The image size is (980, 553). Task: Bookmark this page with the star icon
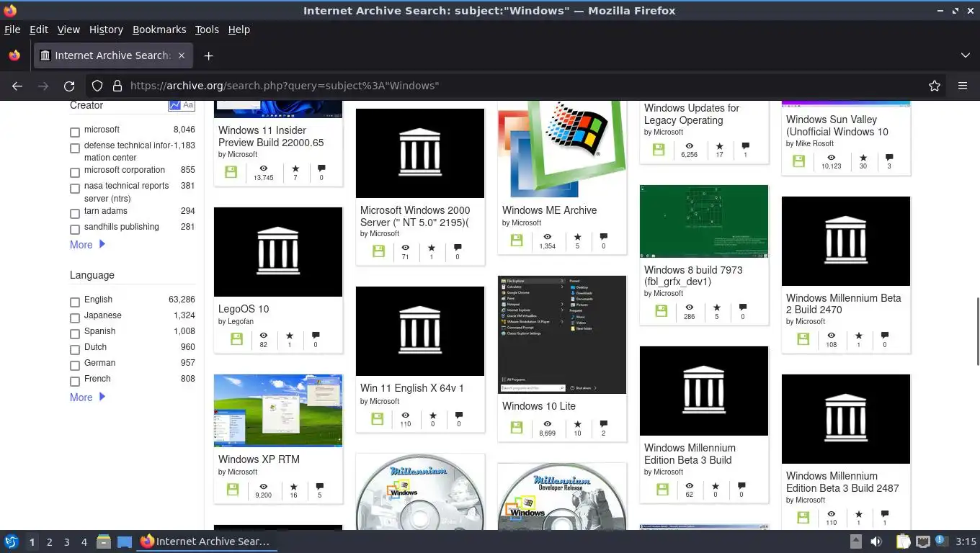coord(935,86)
